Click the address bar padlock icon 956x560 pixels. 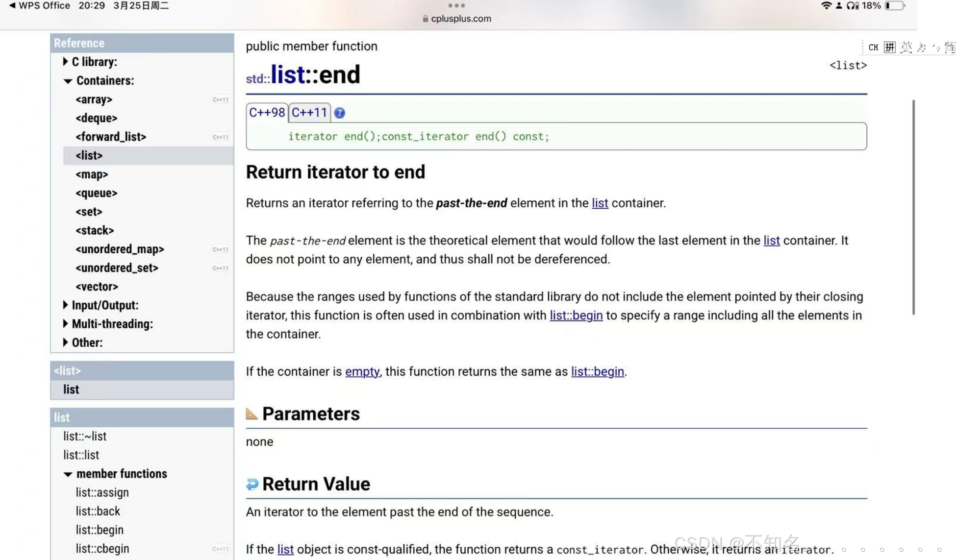[x=425, y=19]
